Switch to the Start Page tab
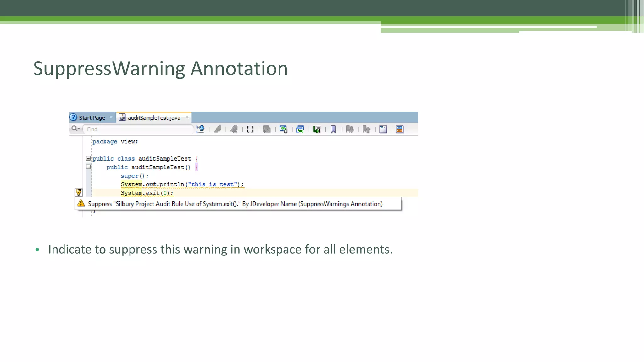Screen dimensions: 644x362 point(92,118)
